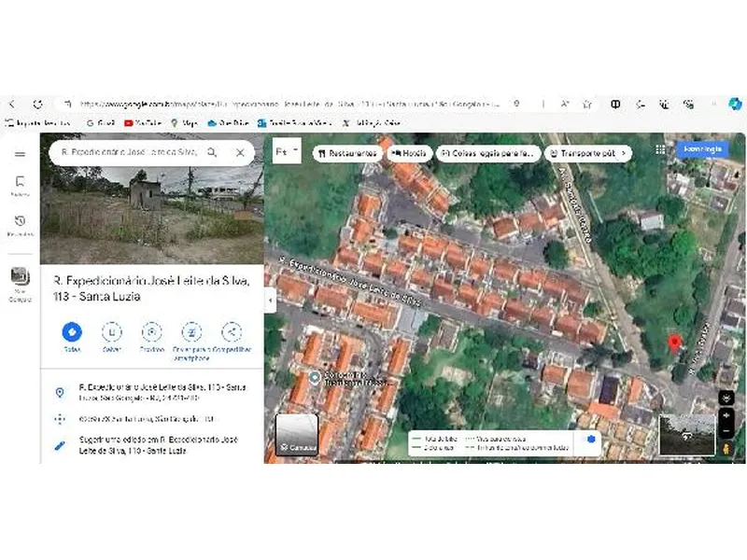747x560 pixels.
Task: Click the search magnifier icon
Action: (x=214, y=151)
